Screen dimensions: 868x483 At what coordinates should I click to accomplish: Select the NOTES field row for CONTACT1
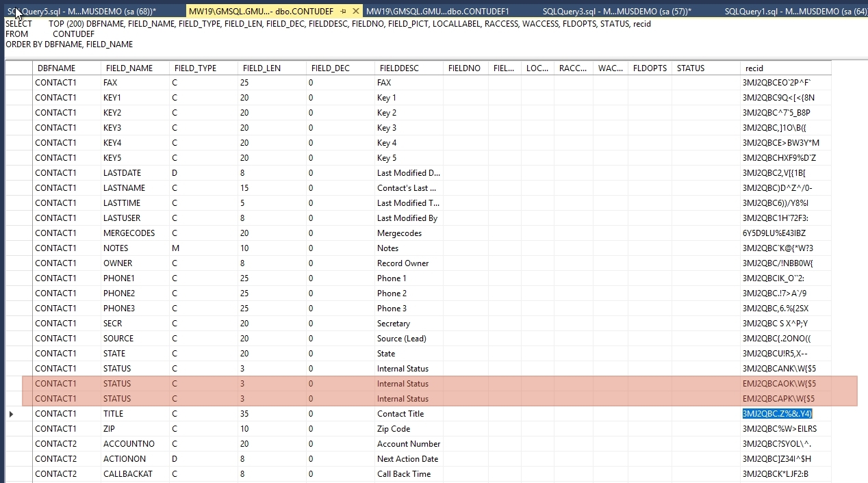click(x=115, y=248)
